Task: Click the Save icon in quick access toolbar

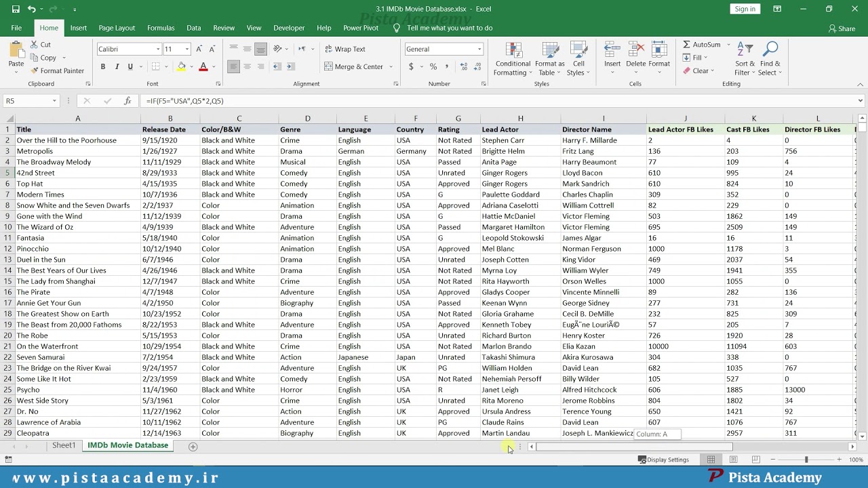Action: point(15,9)
